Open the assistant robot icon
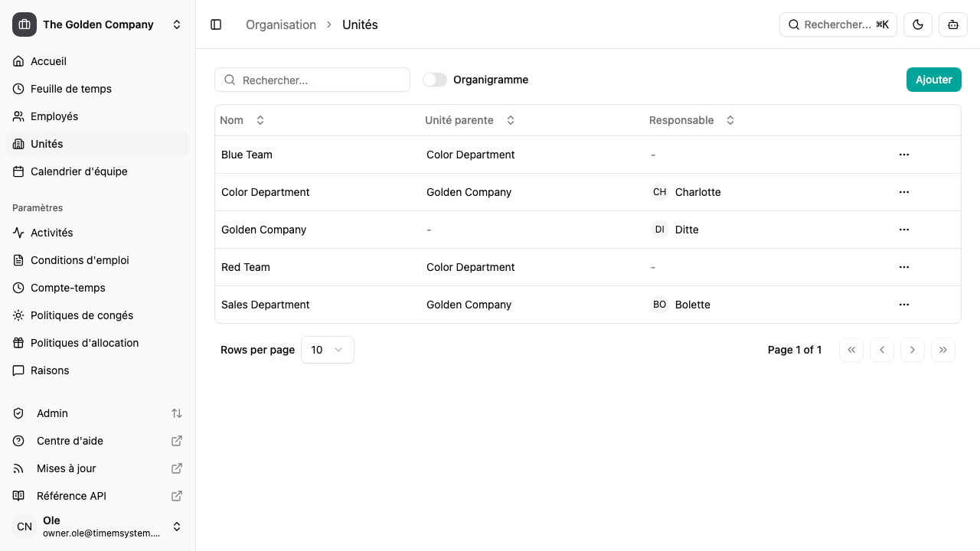The image size is (980, 551). point(953,24)
